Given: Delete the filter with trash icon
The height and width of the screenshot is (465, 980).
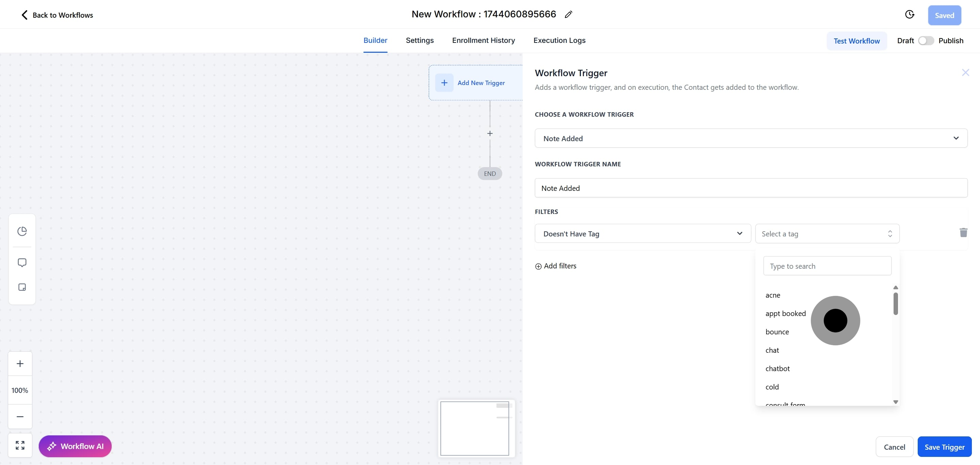Looking at the screenshot, I should click(x=963, y=233).
